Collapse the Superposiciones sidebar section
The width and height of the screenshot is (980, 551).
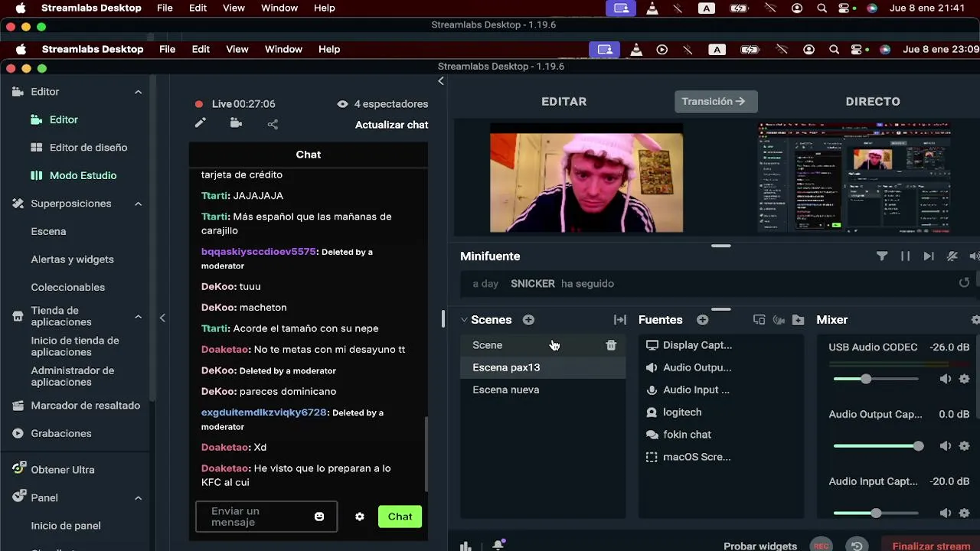[x=138, y=204]
